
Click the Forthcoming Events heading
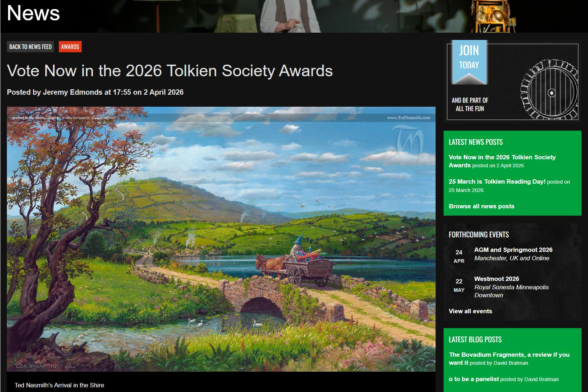pyautogui.click(x=479, y=234)
